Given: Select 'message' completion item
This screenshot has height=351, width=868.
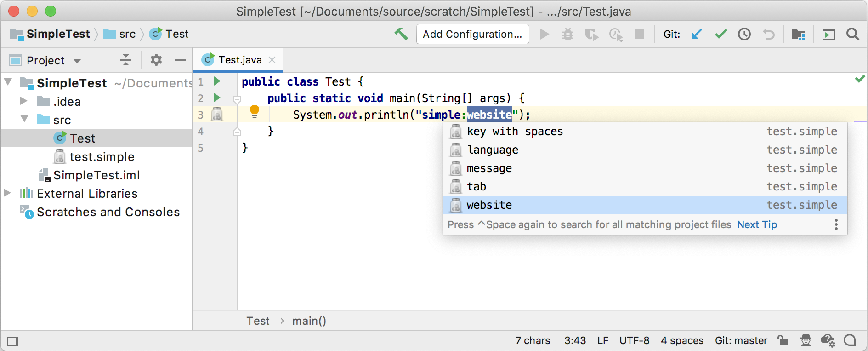Looking at the screenshot, I should point(645,168).
